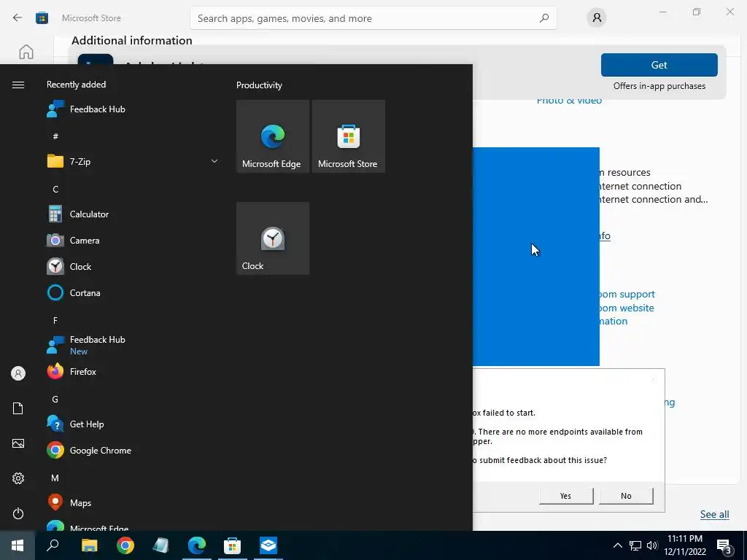Open File Explorer from the taskbar

coord(89,545)
